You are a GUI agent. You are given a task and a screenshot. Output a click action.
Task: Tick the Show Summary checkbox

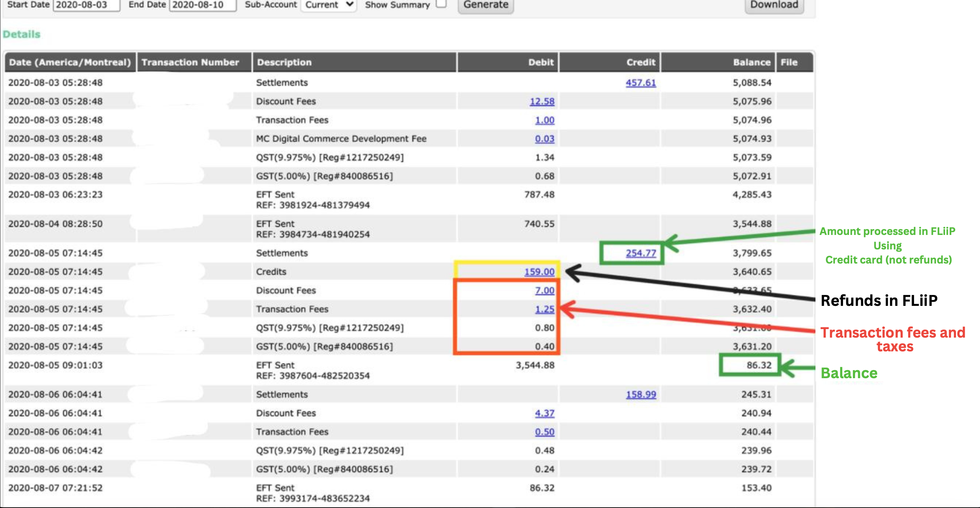[441, 4]
